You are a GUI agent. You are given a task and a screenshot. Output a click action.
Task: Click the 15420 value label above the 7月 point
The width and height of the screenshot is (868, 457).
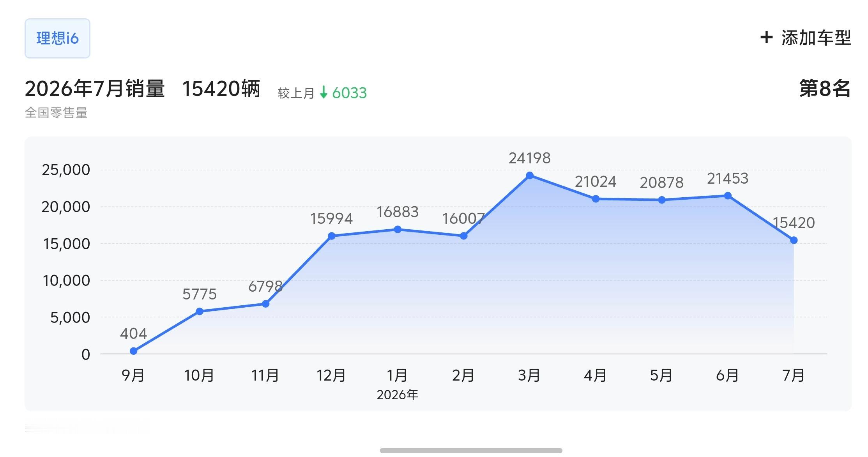click(x=794, y=223)
